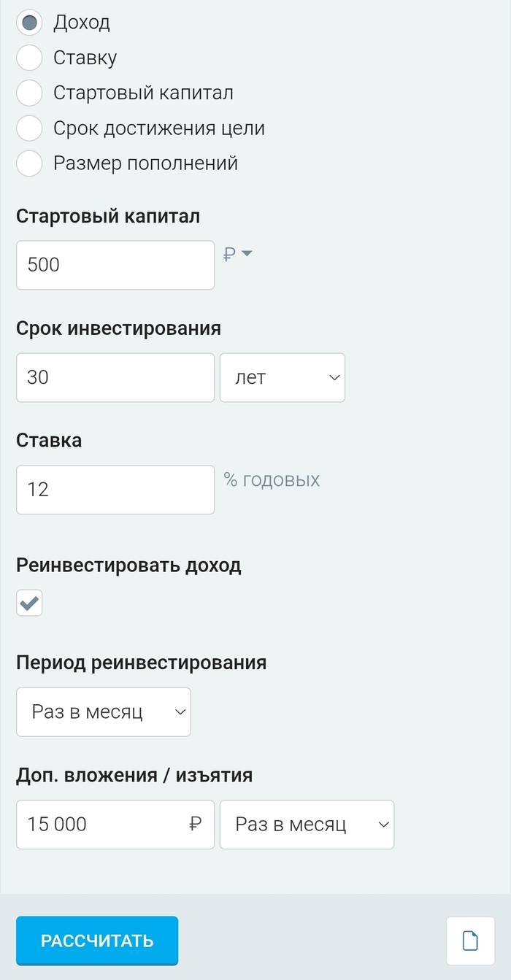Click the starting capital field with 500
The image size is (511, 980).
(115, 265)
